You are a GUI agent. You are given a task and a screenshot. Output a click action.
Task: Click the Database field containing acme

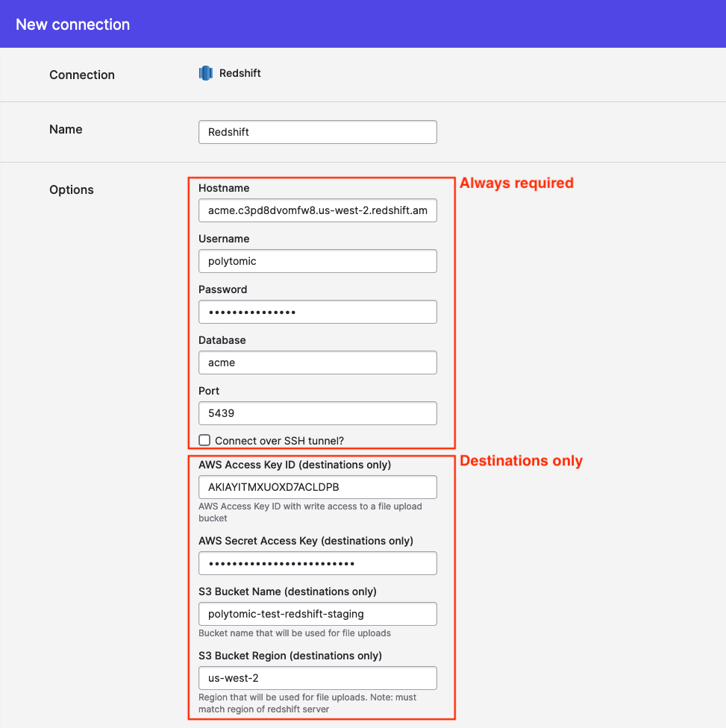coord(318,363)
